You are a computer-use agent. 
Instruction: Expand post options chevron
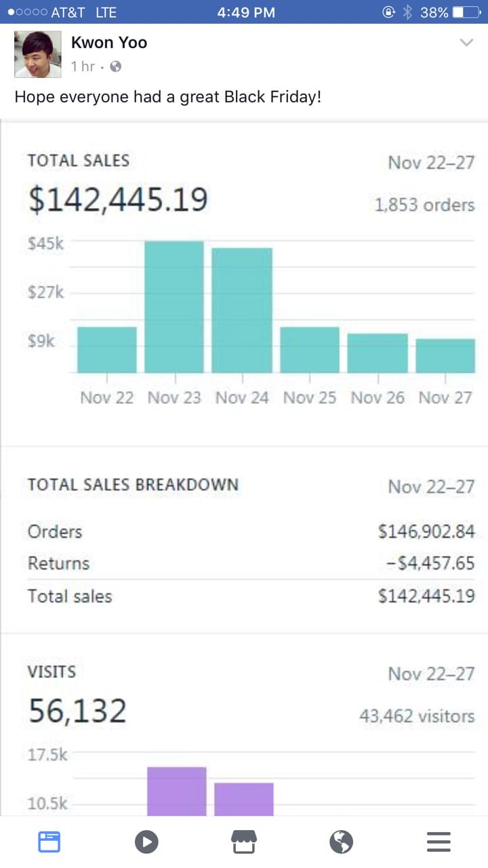point(466,43)
